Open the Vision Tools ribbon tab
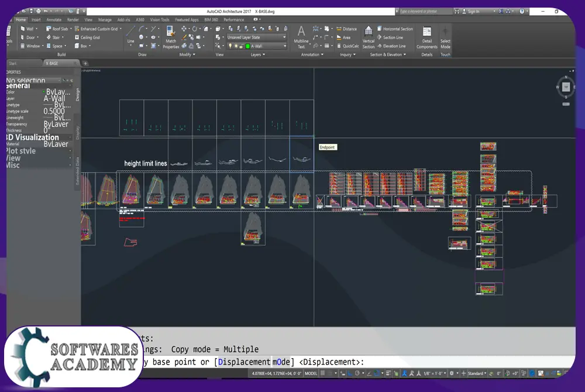This screenshot has height=392, width=585. (159, 19)
